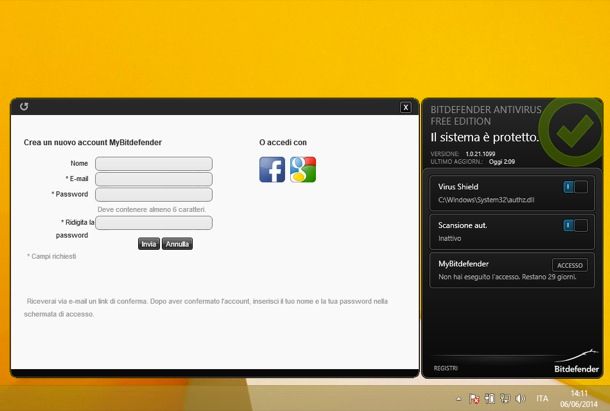610x411 pixels.
Task: Click the 'O accedi con' heading
Action: tap(283, 142)
